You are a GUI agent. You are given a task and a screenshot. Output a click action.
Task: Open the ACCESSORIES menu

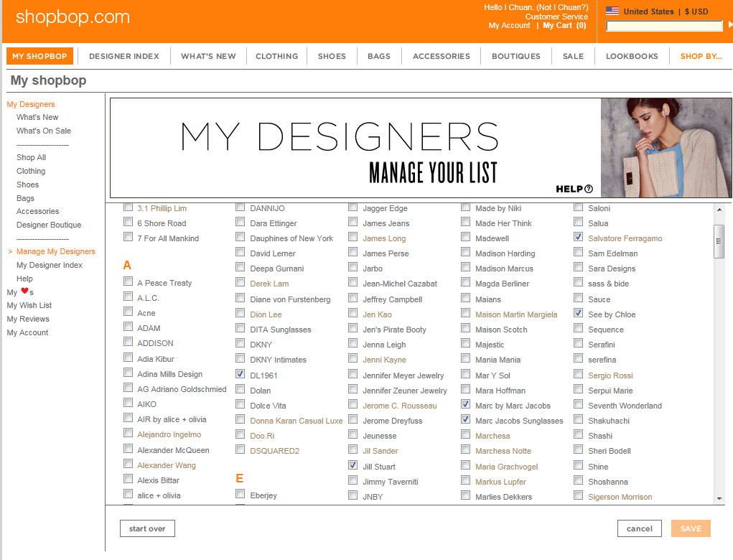442,56
